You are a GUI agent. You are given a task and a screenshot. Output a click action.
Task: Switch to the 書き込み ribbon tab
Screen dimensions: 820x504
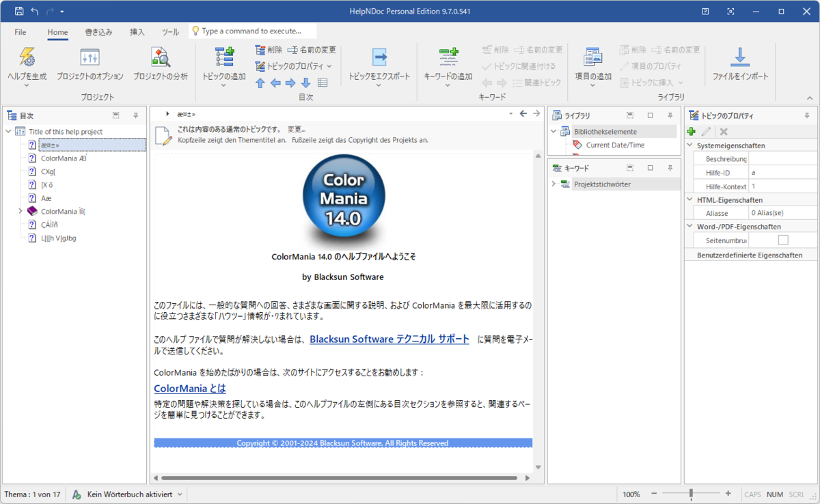click(x=98, y=31)
